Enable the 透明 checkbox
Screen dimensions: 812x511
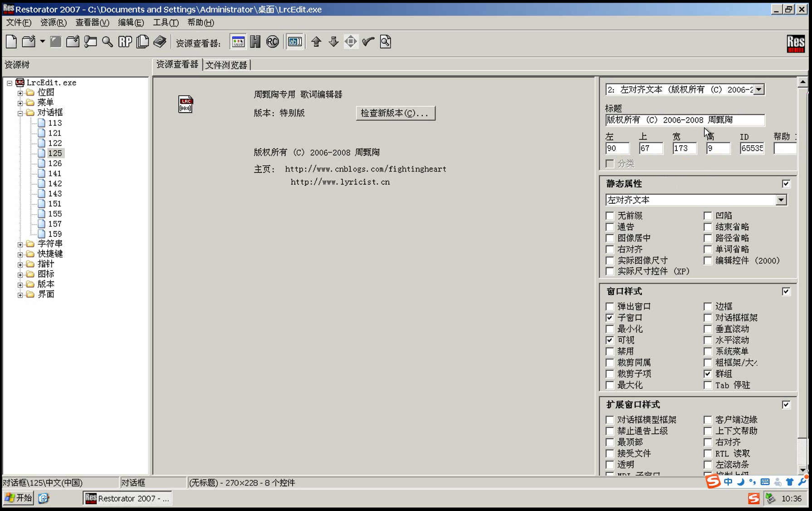[x=610, y=464]
